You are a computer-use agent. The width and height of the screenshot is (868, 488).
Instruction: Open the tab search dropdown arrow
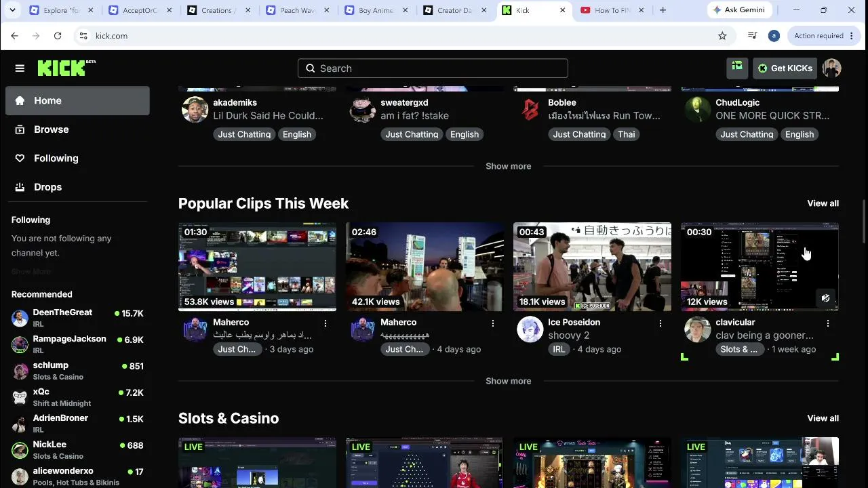point(13,10)
